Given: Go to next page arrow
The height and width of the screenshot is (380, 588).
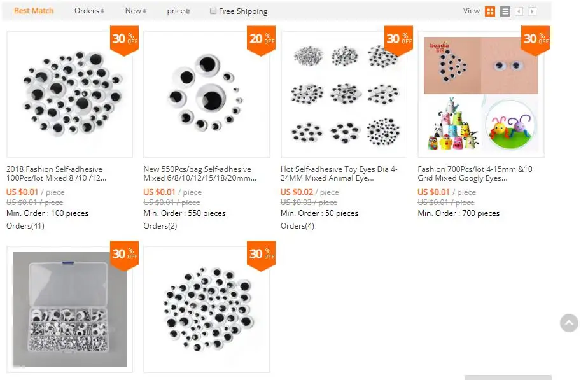Looking at the screenshot, I should 532,11.
